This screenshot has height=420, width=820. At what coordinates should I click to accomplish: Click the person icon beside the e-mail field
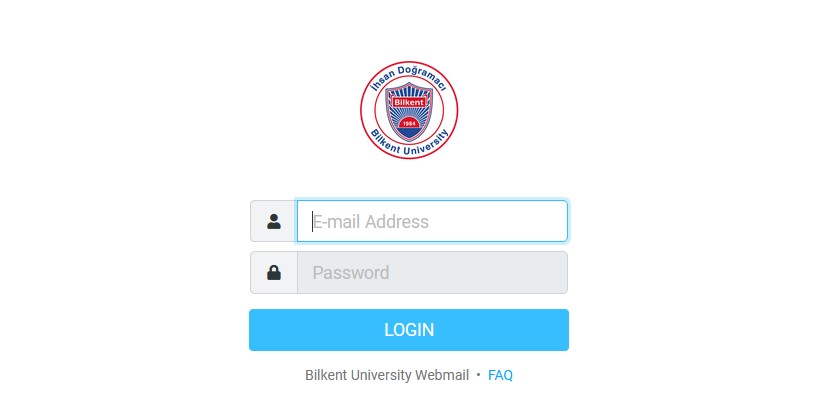pyautogui.click(x=274, y=222)
